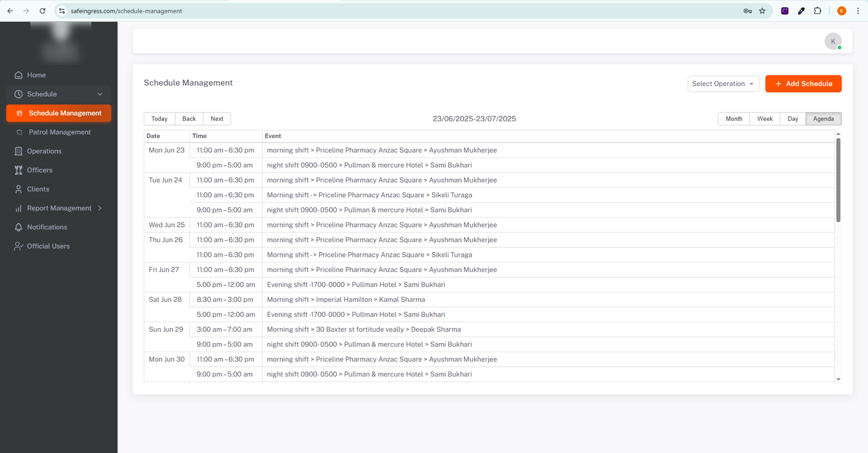Switch to Month view
The image size is (868, 453).
tap(734, 119)
